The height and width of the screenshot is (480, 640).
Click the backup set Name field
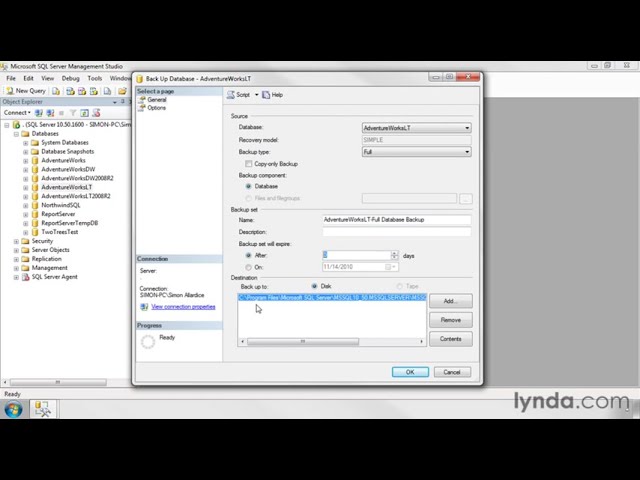(397, 220)
